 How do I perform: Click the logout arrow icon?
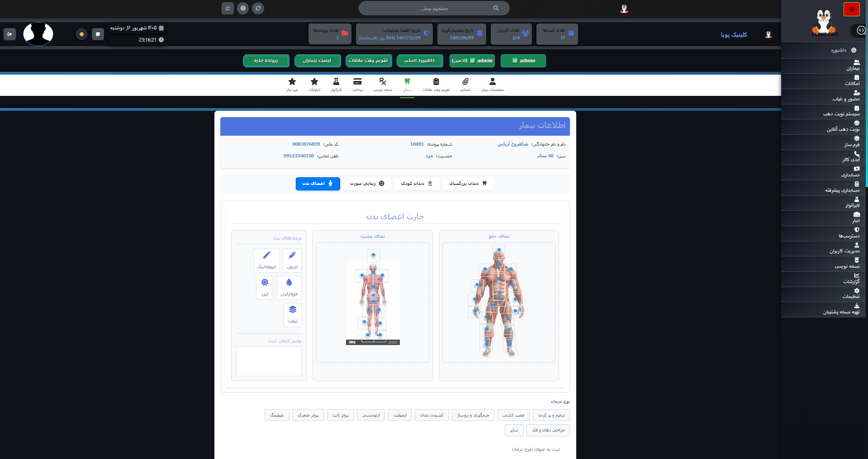click(x=9, y=34)
